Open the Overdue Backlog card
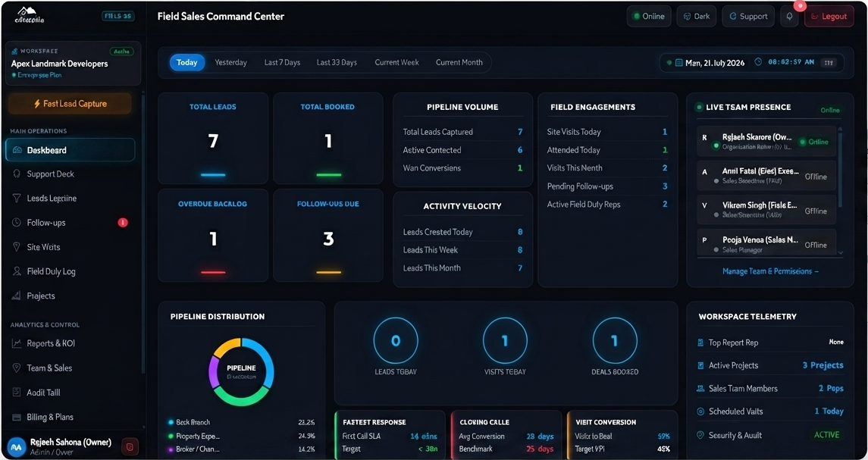The width and height of the screenshot is (868, 460). pos(213,236)
